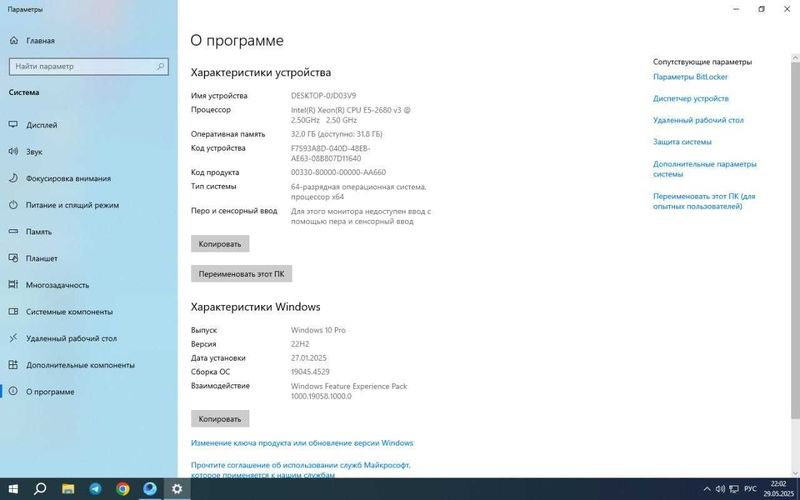Click the install date 27.01.2025
800x500 pixels.
point(309,358)
